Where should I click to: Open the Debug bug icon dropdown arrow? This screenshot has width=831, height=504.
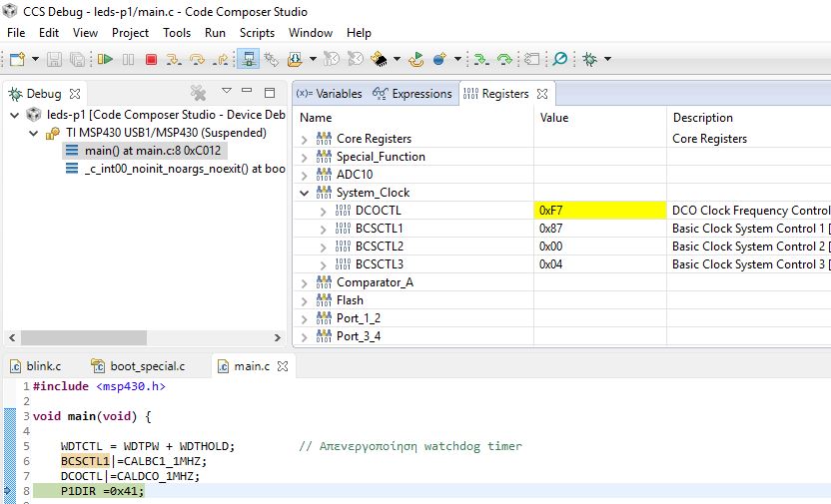tap(607, 59)
